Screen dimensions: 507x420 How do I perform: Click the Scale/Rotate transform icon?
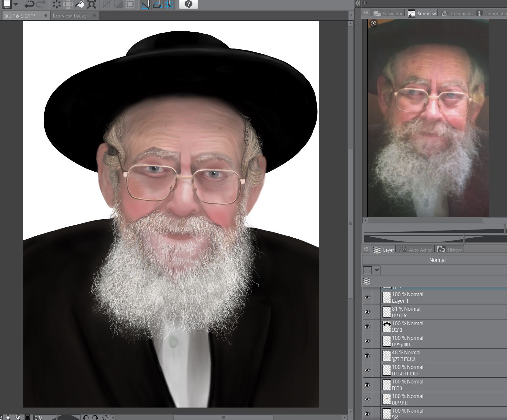(x=92, y=4)
